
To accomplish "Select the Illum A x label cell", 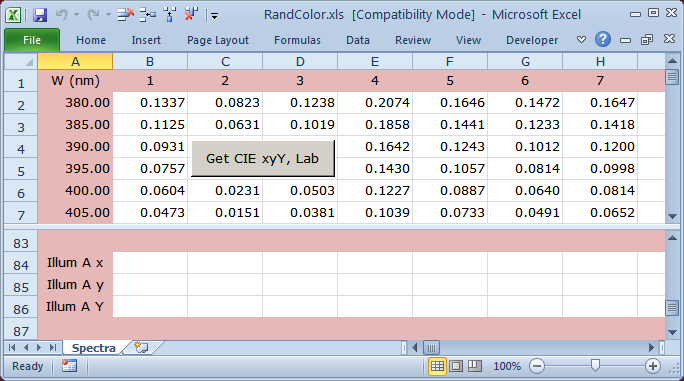I will [75, 263].
